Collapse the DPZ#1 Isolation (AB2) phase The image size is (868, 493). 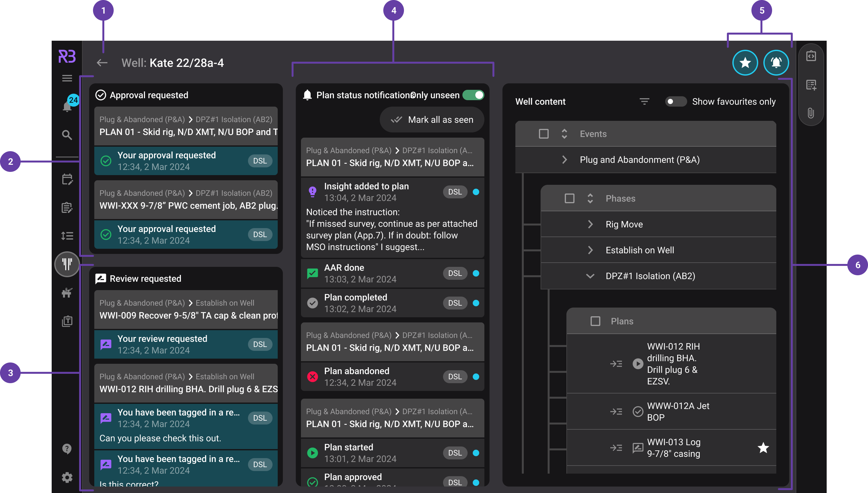click(591, 276)
